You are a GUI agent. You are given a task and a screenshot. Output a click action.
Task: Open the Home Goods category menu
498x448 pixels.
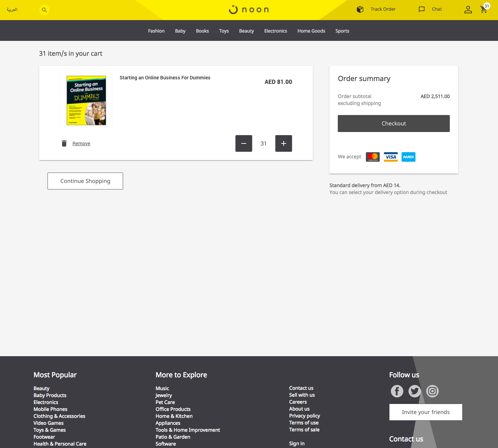pyautogui.click(x=311, y=31)
